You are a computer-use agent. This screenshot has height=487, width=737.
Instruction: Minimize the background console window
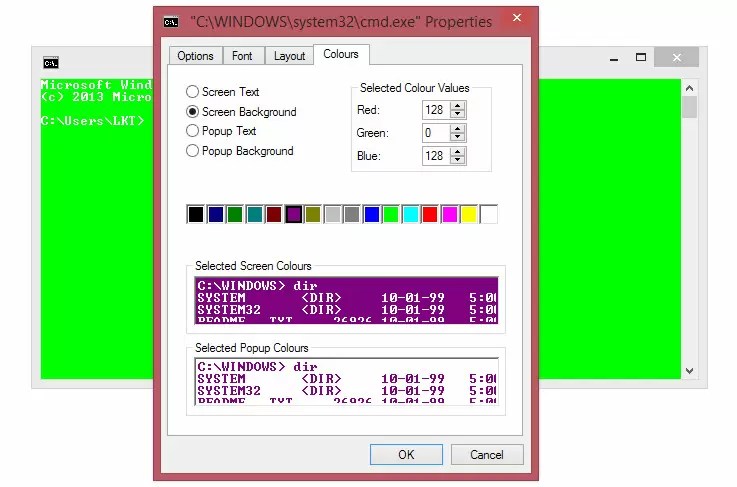(x=614, y=58)
